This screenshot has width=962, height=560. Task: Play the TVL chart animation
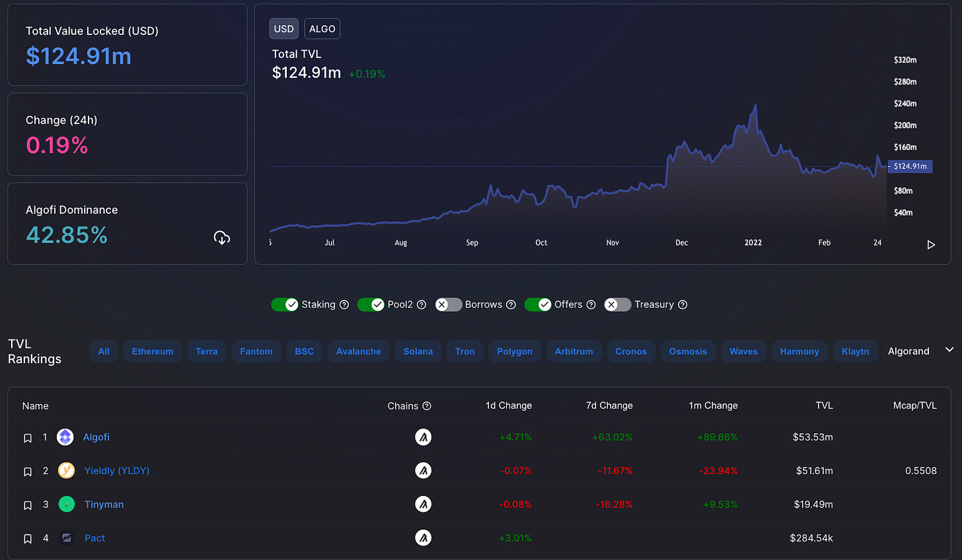pyautogui.click(x=931, y=245)
